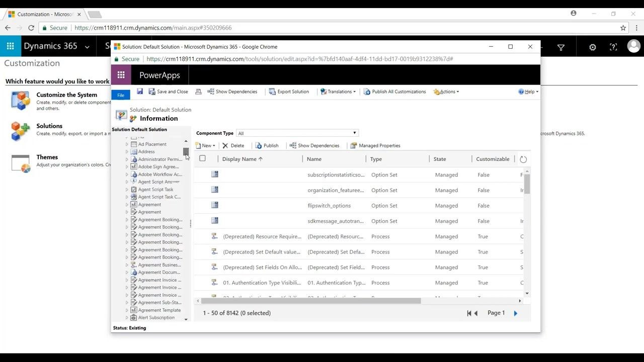Open Solutions link in main window

pos(49,126)
